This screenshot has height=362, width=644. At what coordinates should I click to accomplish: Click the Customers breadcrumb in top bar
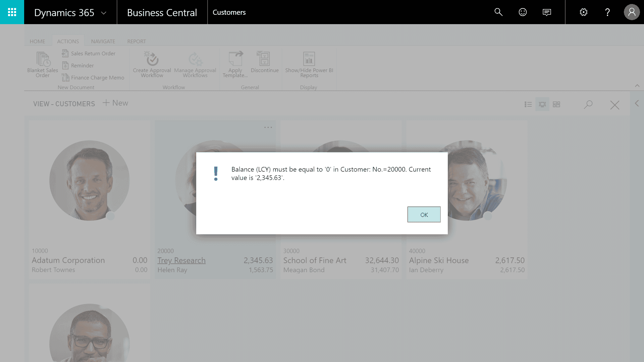click(229, 12)
